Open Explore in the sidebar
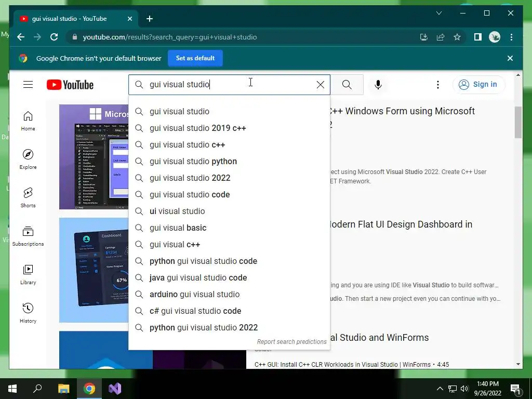The height and width of the screenshot is (399, 532). (x=28, y=159)
